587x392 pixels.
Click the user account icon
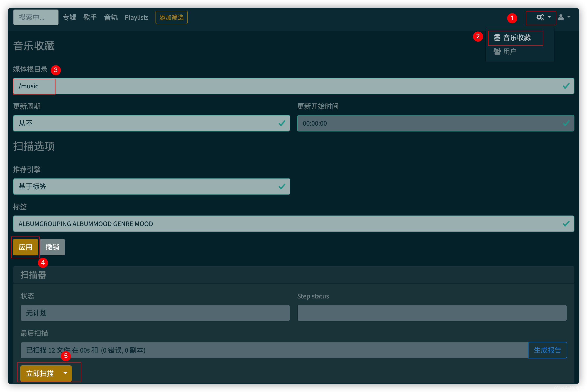tap(561, 17)
